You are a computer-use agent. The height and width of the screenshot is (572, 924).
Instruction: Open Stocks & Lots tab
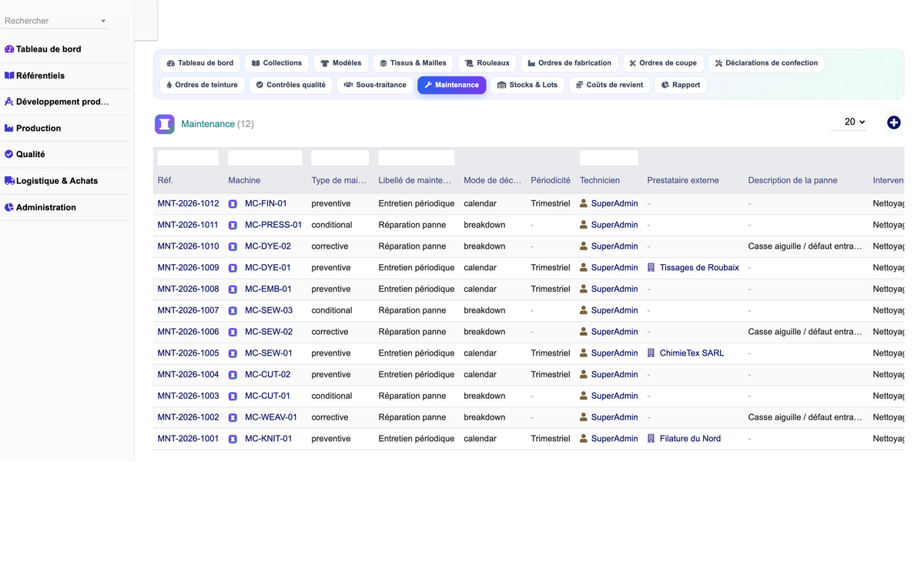coord(527,85)
